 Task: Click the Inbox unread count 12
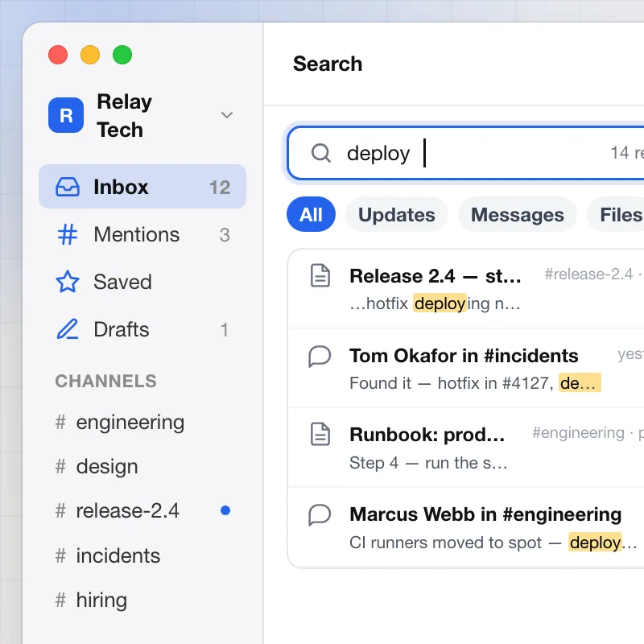220,188
